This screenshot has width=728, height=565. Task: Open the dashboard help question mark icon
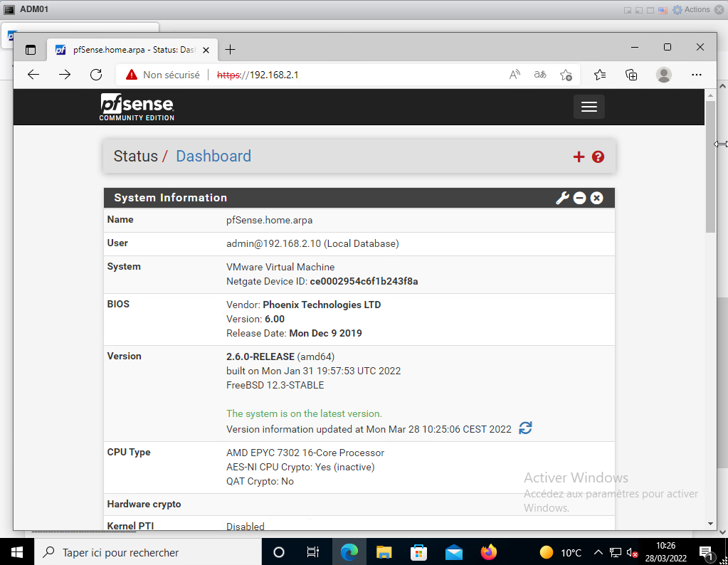[x=598, y=157]
